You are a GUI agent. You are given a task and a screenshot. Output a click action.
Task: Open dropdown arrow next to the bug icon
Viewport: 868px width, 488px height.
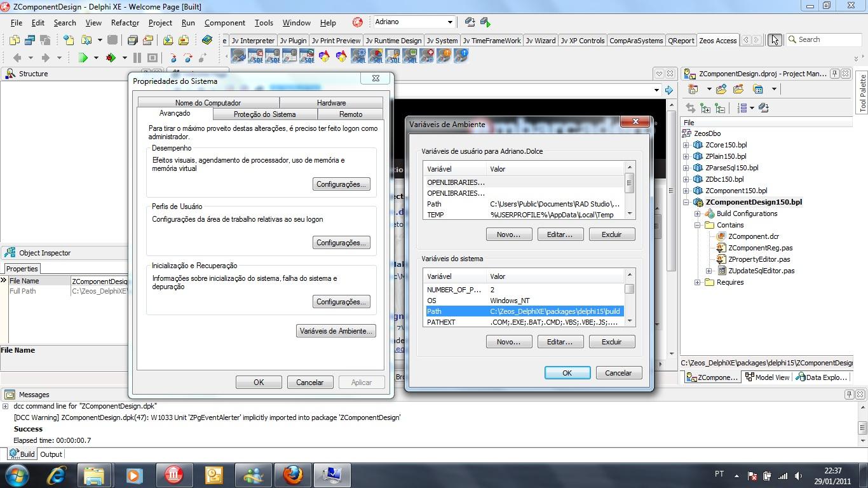[125, 57]
